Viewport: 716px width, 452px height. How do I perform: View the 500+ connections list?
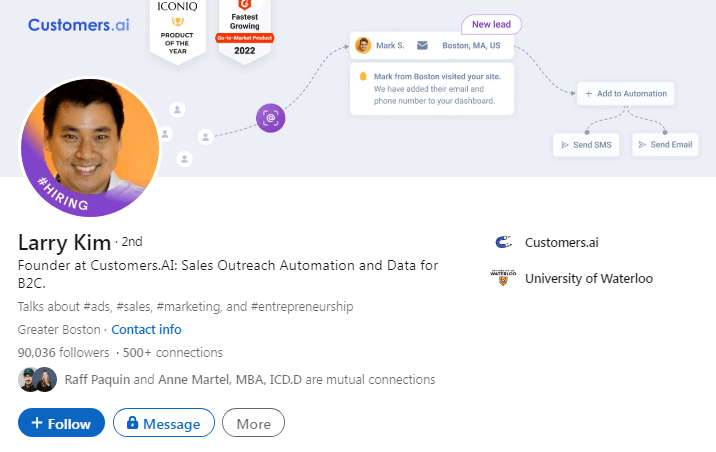172,352
